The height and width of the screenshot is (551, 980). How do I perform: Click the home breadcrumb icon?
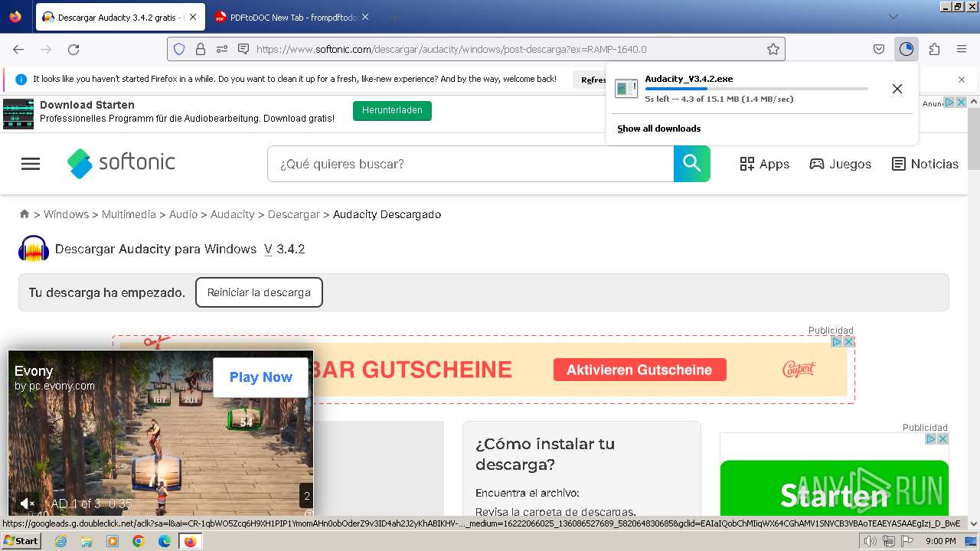(x=24, y=214)
